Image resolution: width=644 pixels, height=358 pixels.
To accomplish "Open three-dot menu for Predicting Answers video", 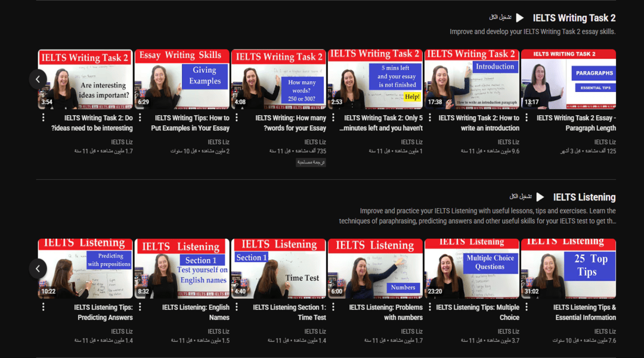I will tap(44, 307).
